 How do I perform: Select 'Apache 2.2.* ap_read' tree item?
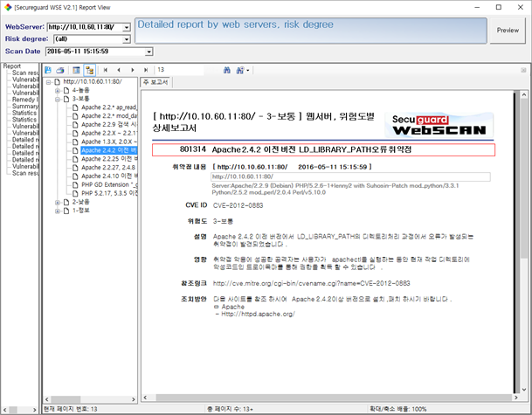tap(109, 107)
